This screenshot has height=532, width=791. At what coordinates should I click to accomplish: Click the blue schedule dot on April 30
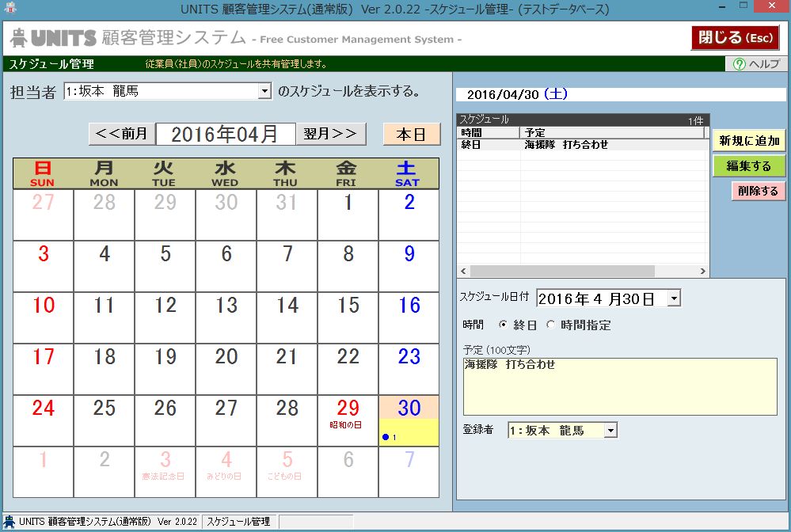(386, 437)
